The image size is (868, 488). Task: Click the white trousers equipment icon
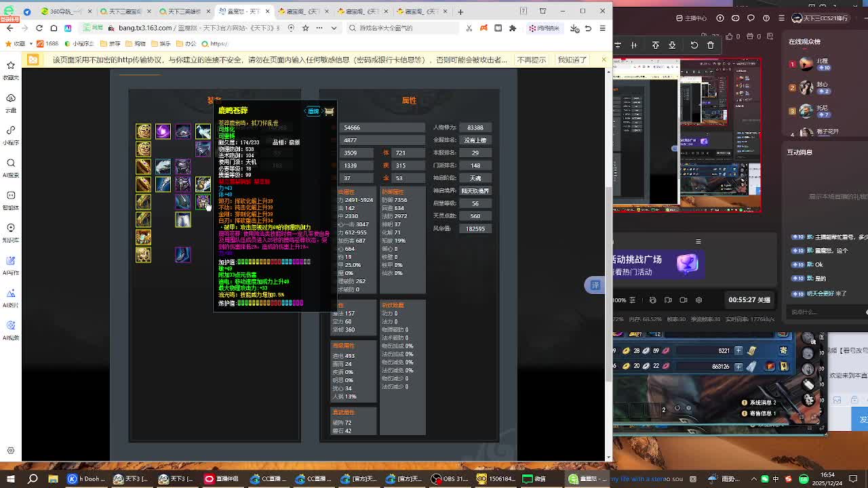(x=183, y=220)
